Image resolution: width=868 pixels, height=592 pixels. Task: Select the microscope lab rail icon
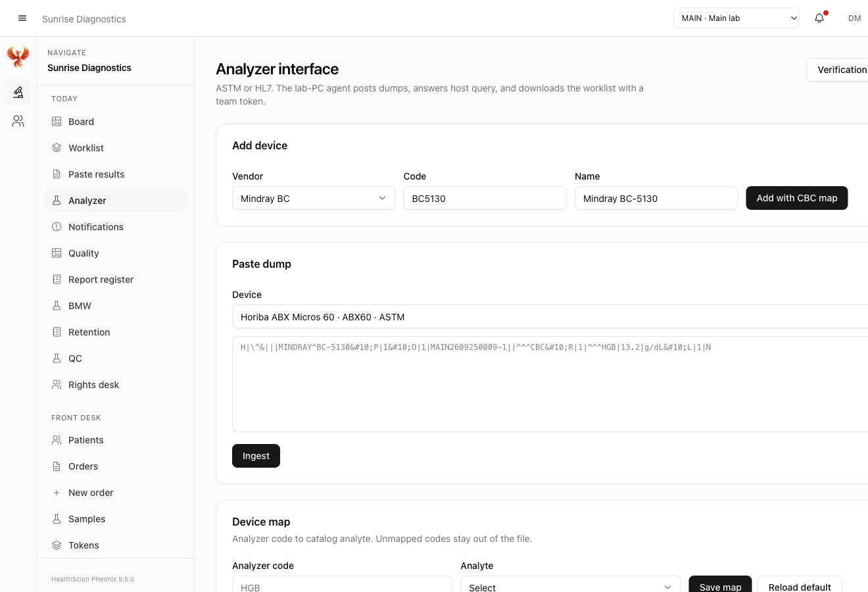click(18, 92)
